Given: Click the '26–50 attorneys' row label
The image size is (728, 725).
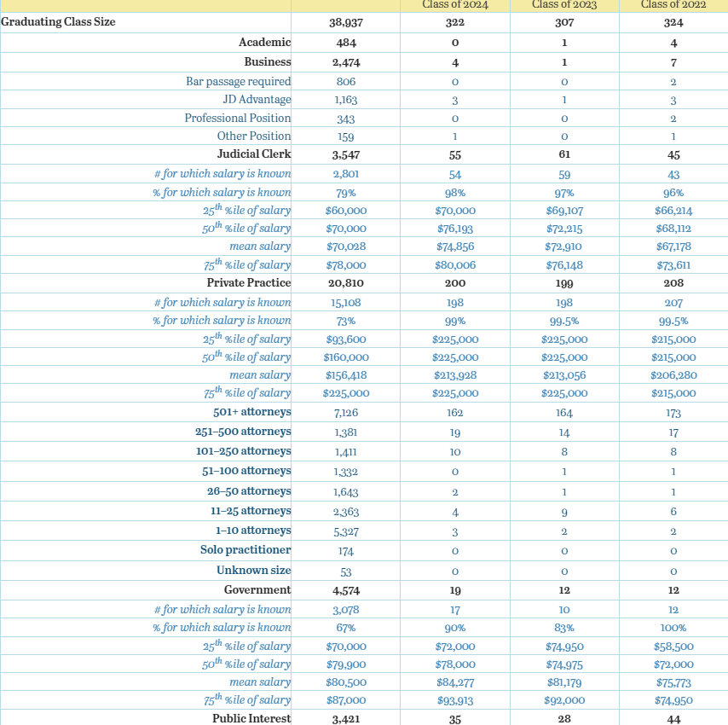Looking at the screenshot, I should tap(249, 491).
